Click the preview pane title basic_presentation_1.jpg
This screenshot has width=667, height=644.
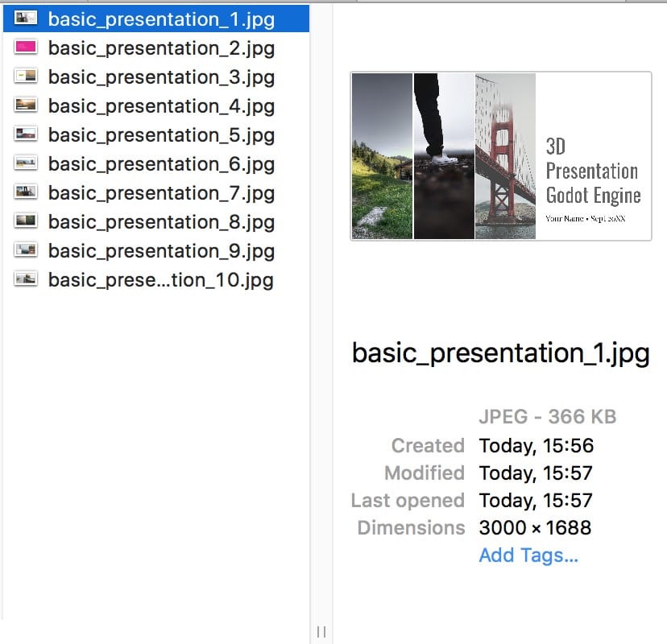coord(501,353)
